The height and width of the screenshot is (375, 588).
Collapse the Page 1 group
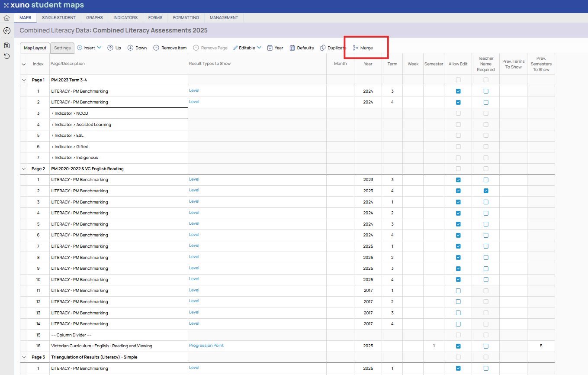tap(24, 80)
